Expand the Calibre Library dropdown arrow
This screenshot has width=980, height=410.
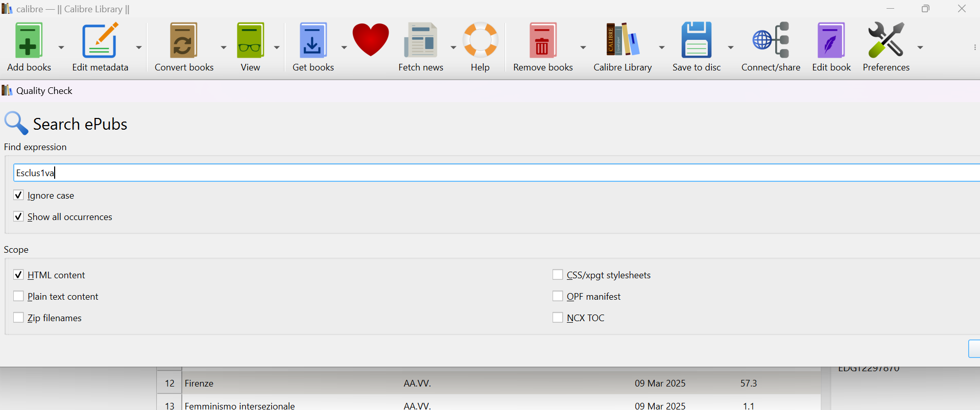coord(662,47)
